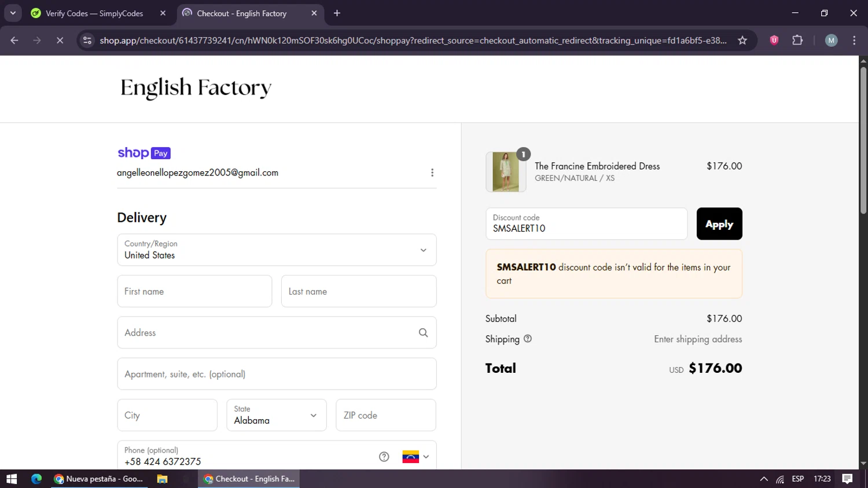
Task: Click the City field
Action: tap(167, 415)
